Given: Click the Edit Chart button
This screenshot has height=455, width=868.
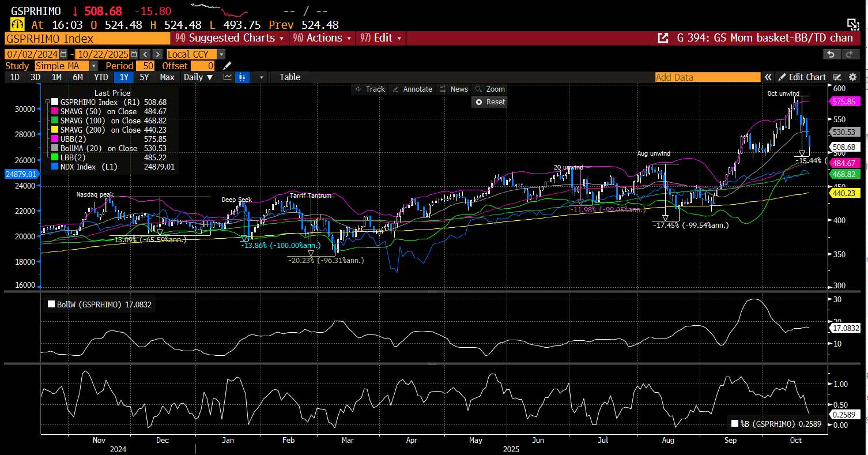Looking at the screenshot, I should tap(802, 77).
